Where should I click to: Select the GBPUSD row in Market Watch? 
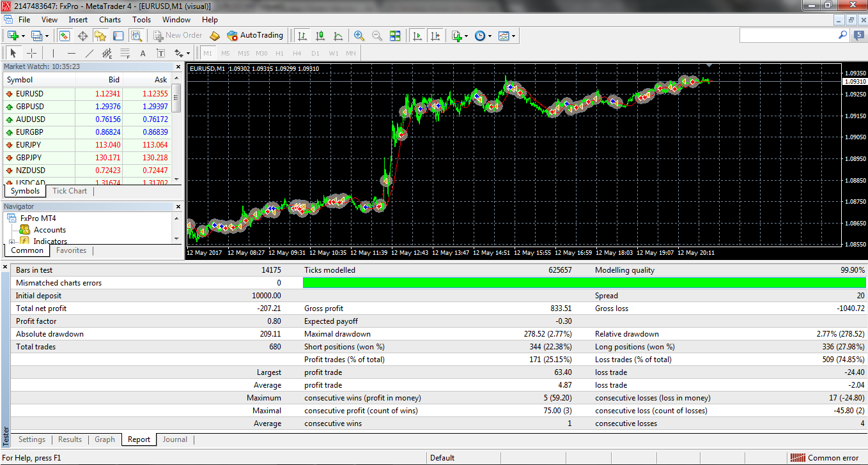pyautogui.click(x=88, y=107)
